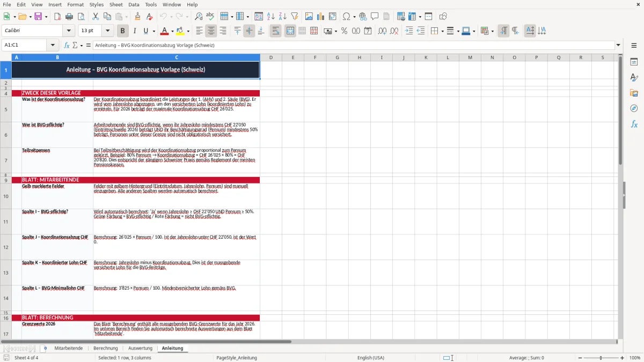Click the Copy icon
Screen dimensions: 644x362
tap(107, 17)
